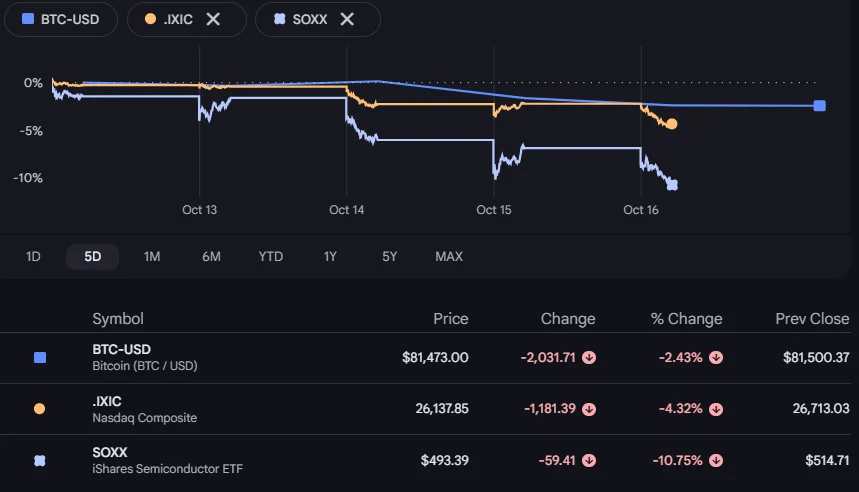Switch chart range to 1D
859x492 pixels.
(x=33, y=256)
